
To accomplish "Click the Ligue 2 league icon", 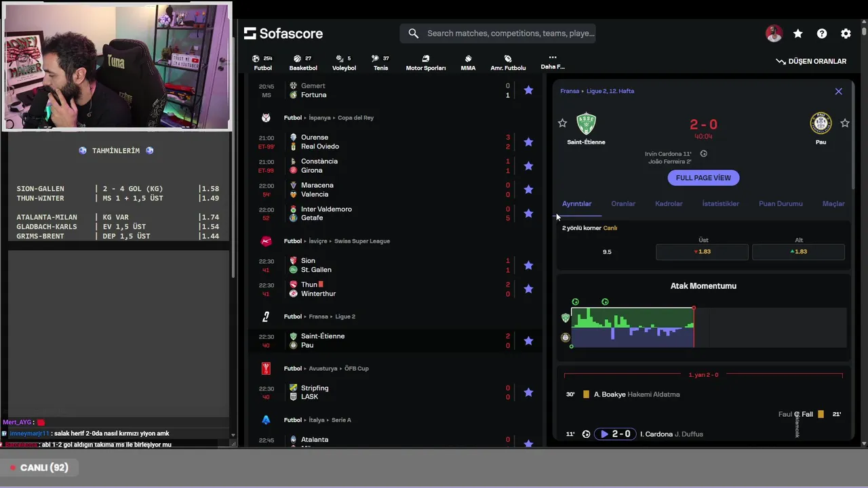I will coord(266,317).
